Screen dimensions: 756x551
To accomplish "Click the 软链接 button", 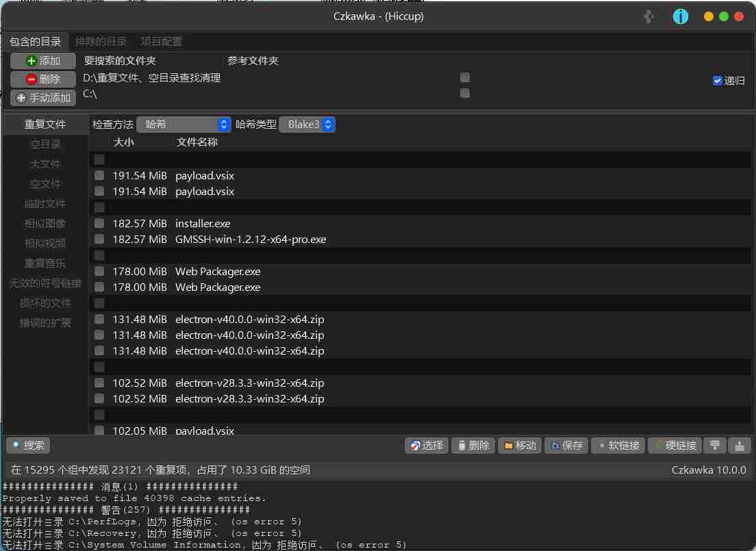I will [x=618, y=446].
